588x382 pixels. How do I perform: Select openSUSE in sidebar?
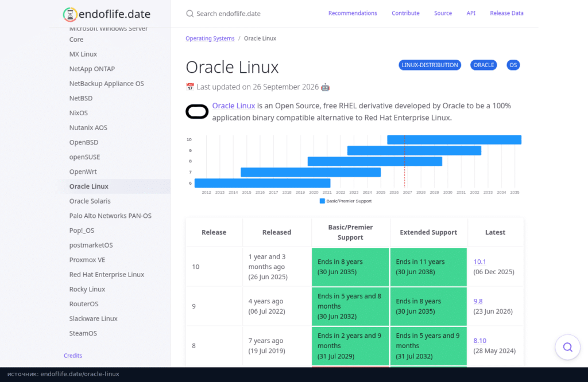(84, 157)
